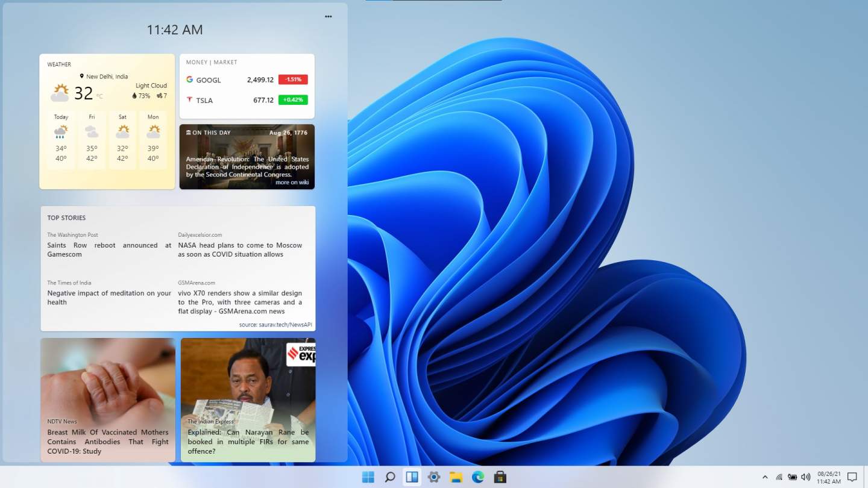Viewport: 868px width, 488px height.
Task: Click the 'more on wiki' link
Action: [x=292, y=183]
